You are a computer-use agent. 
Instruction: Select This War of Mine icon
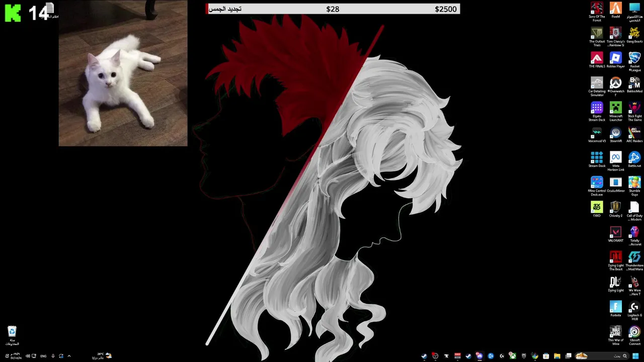click(616, 335)
